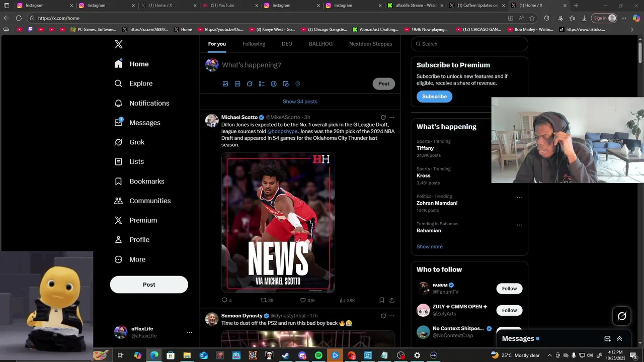
Task: Click Grok action on Samoan Dynasty post
Action: click(x=383, y=316)
